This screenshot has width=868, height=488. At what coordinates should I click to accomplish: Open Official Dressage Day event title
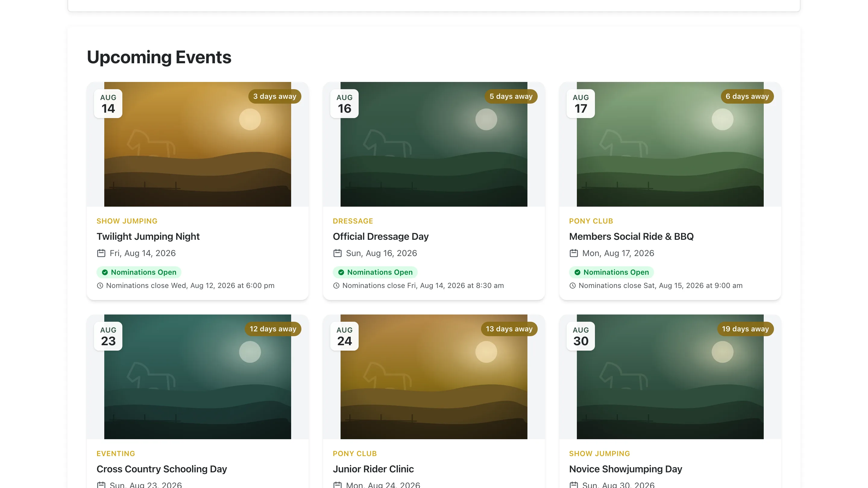tap(380, 236)
